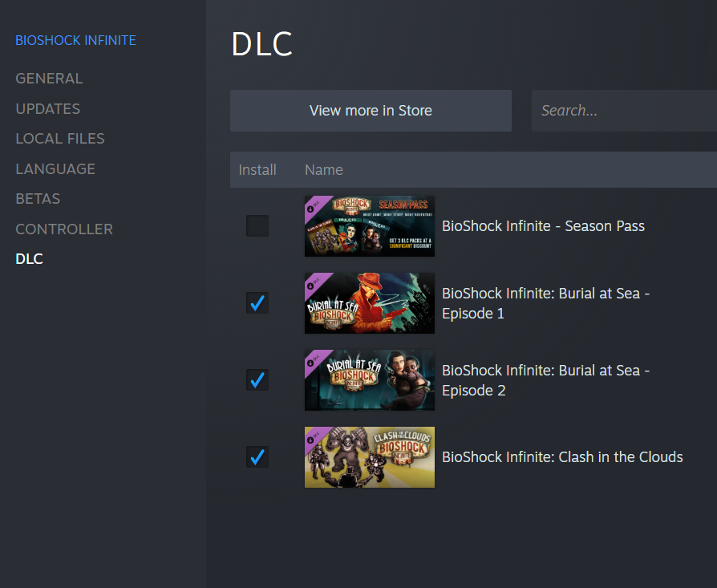This screenshot has width=717, height=588.
Task: Open the Updates tab
Action: (47, 109)
